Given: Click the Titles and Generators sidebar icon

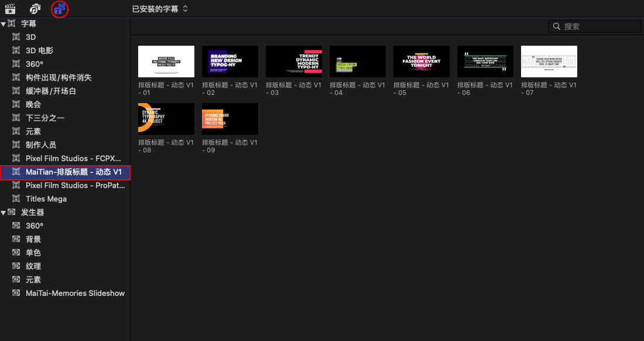Looking at the screenshot, I should pyautogui.click(x=59, y=9).
